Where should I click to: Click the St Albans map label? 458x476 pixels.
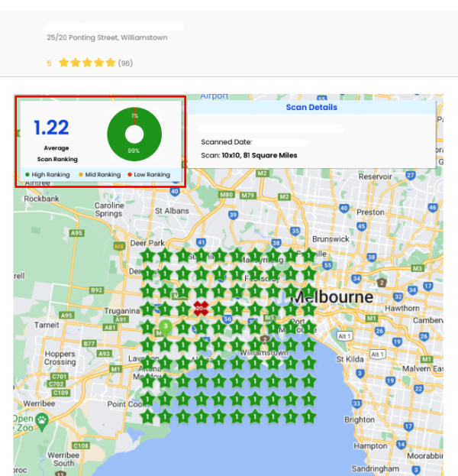172,211
